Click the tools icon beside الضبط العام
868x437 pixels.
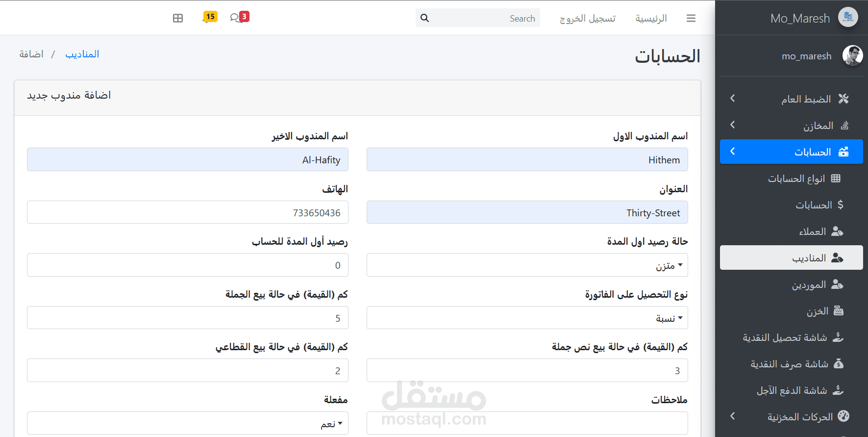click(x=843, y=99)
